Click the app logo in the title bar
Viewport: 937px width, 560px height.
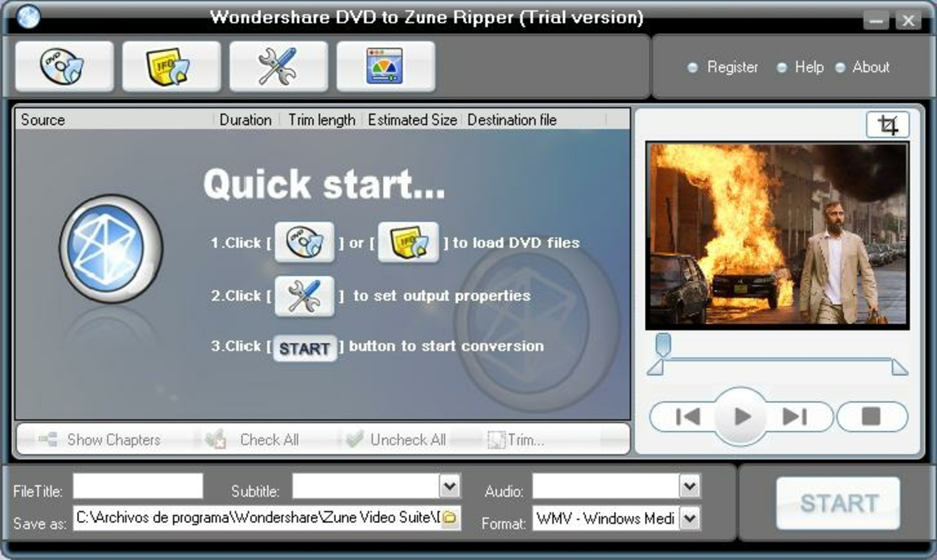coord(28,17)
